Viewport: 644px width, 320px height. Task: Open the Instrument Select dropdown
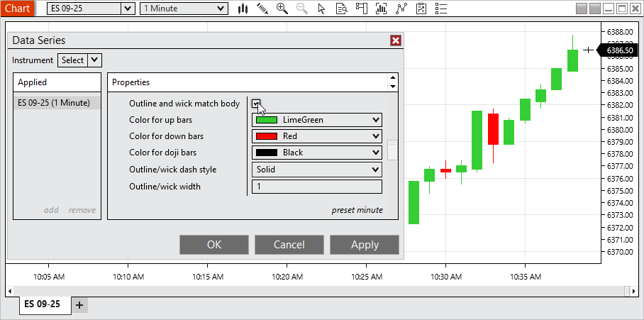pyautogui.click(x=79, y=60)
